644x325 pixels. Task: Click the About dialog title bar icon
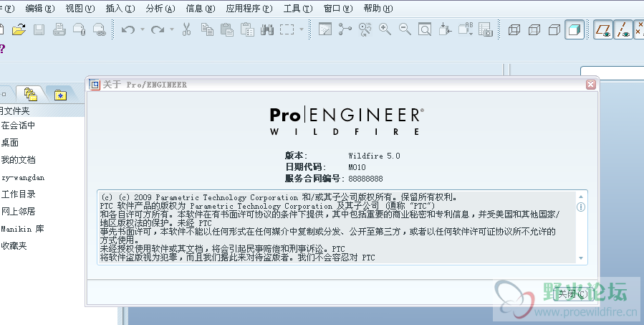coord(95,85)
